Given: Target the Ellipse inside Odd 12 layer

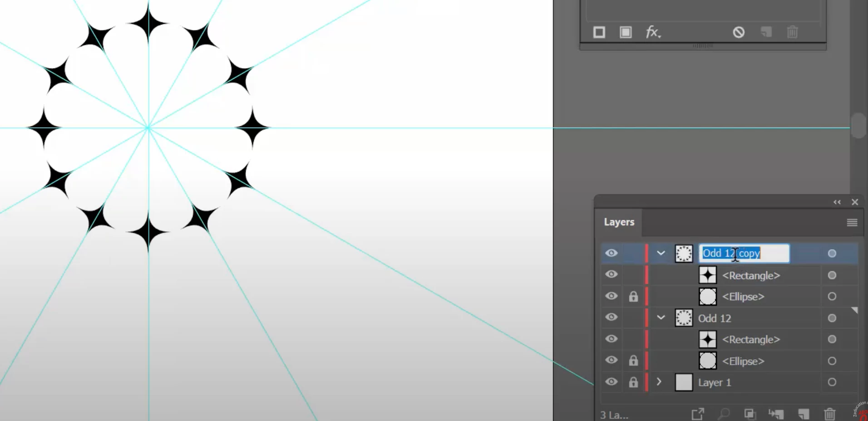Looking at the screenshot, I should coord(832,361).
